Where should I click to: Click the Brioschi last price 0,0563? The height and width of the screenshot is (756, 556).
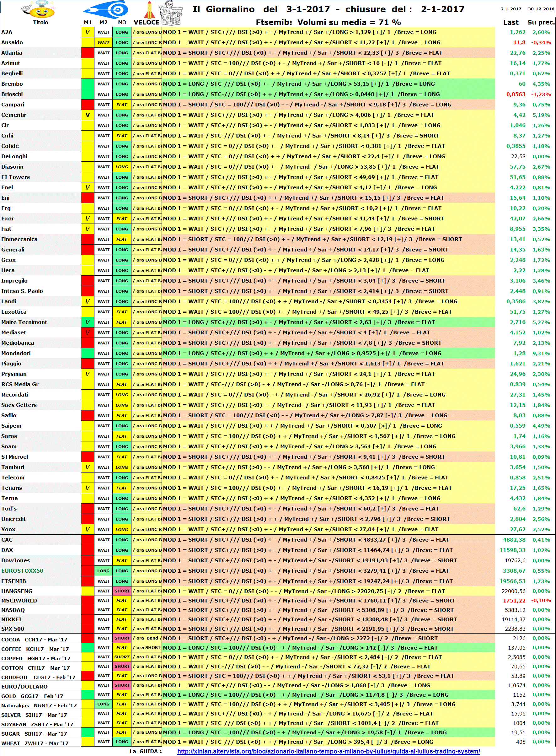coord(516,94)
